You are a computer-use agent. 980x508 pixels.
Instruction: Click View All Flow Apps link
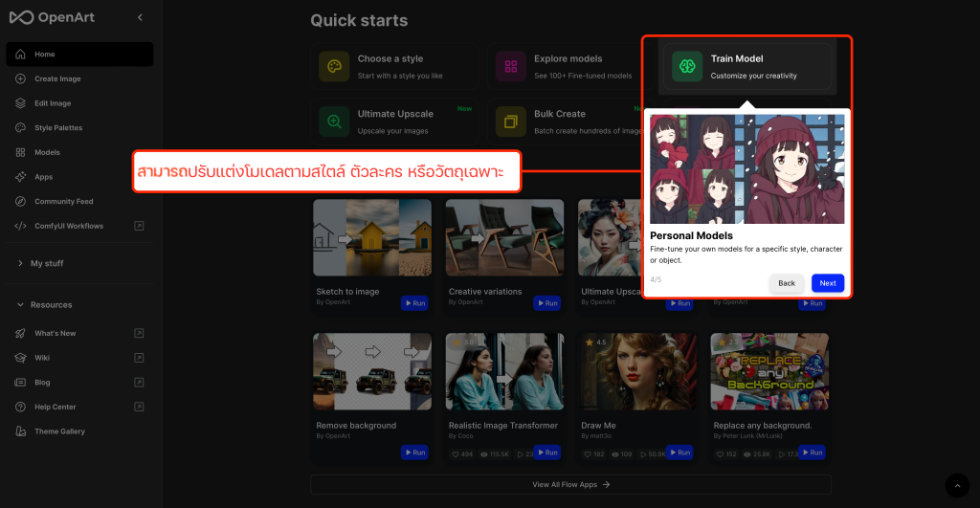click(570, 485)
